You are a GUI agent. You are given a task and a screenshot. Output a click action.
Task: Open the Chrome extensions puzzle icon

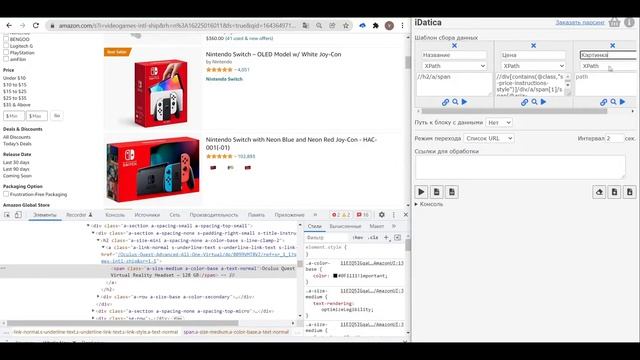(x=376, y=25)
